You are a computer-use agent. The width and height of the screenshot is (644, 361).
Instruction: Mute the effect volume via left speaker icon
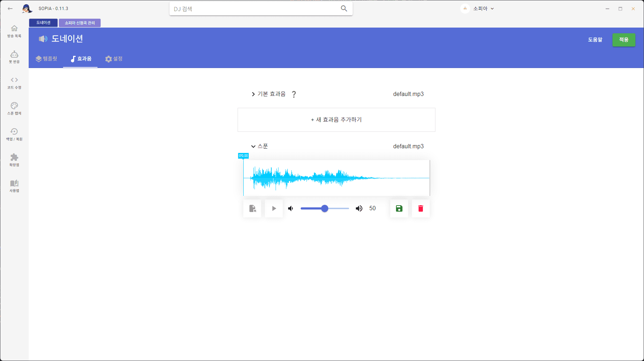290,208
